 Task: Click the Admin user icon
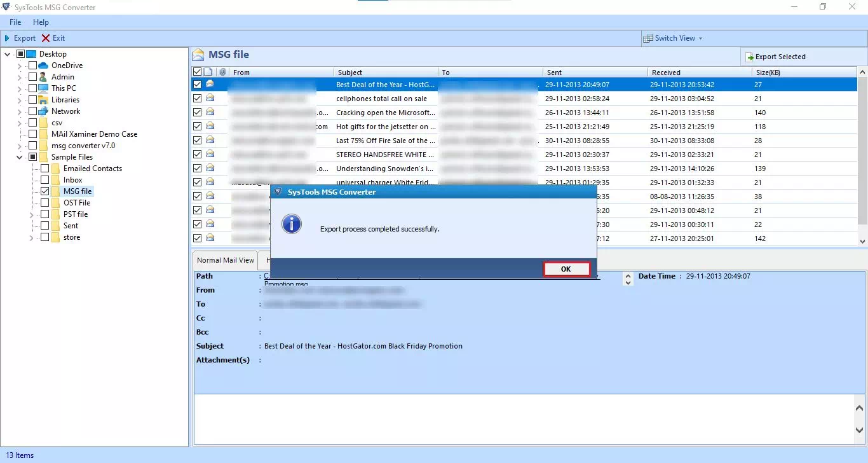click(x=43, y=77)
